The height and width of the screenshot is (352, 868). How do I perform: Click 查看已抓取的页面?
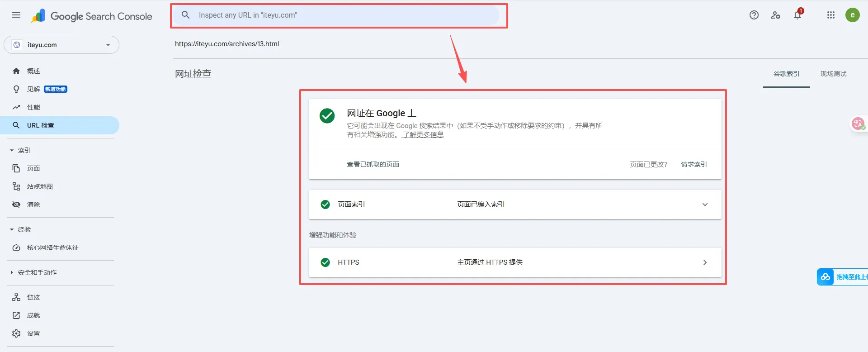pos(373,164)
